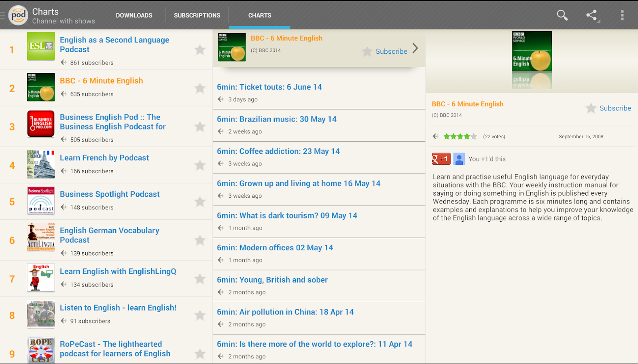Tap the speaker icon beside the star rating
The image size is (638, 364).
436,137
